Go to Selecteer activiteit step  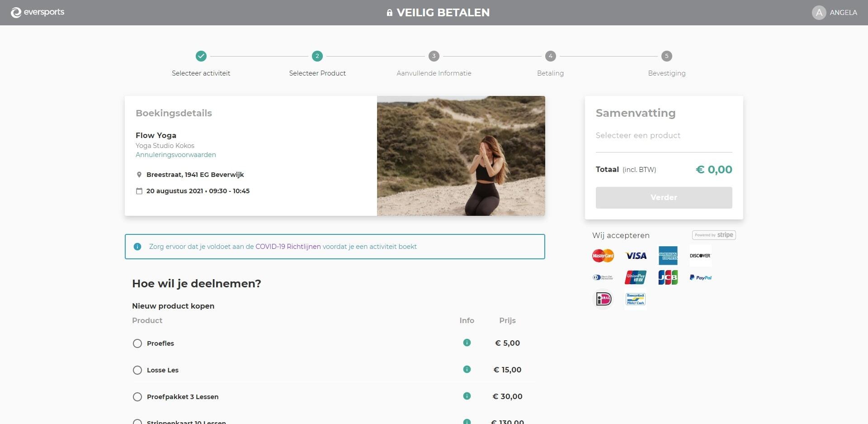tap(201, 73)
